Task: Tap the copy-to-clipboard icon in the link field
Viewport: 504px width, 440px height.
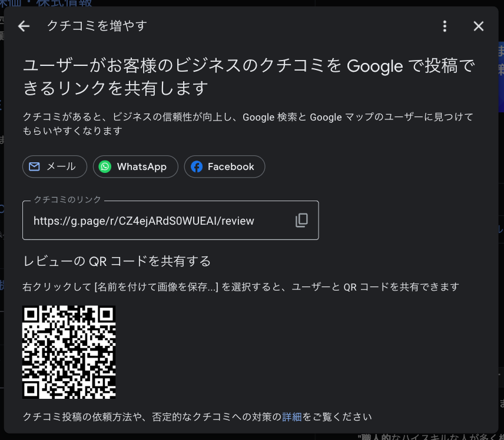Action: pos(301,220)
